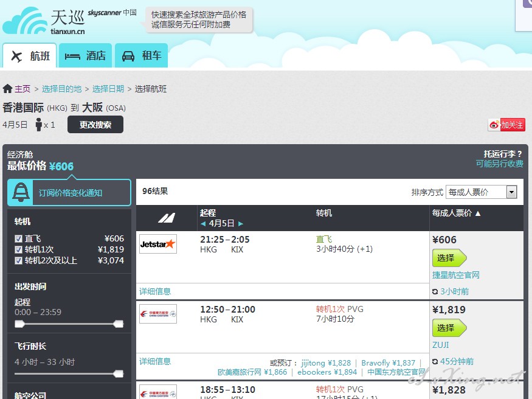Screen dimensions: 532x399
Task: Click left handle of 出发时间 slider
Action: pos(19,324)
